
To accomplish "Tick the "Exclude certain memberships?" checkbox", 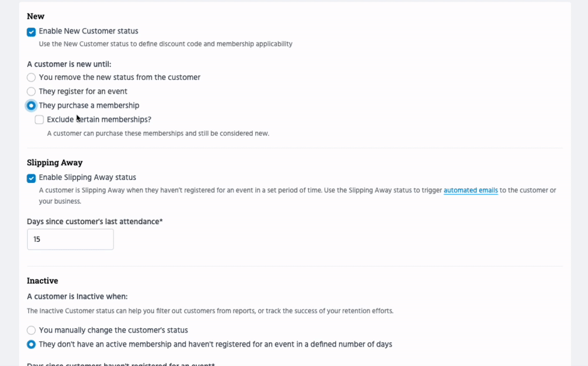I will click(39, 120).
